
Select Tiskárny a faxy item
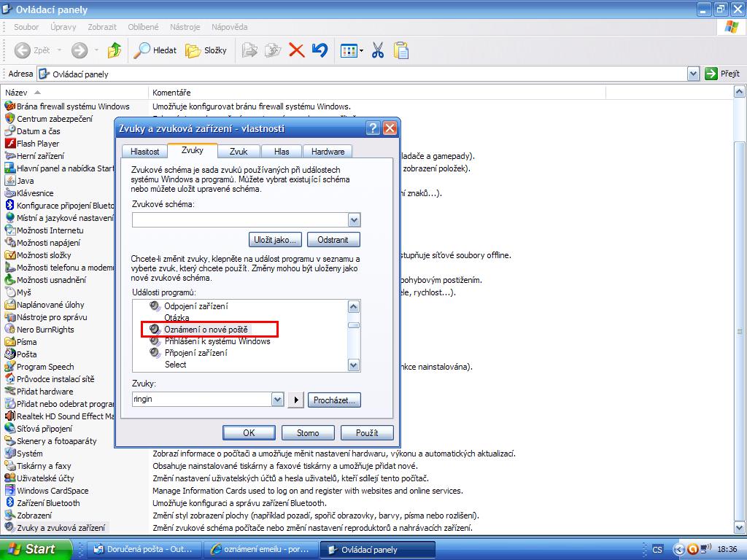pos(38,466)
